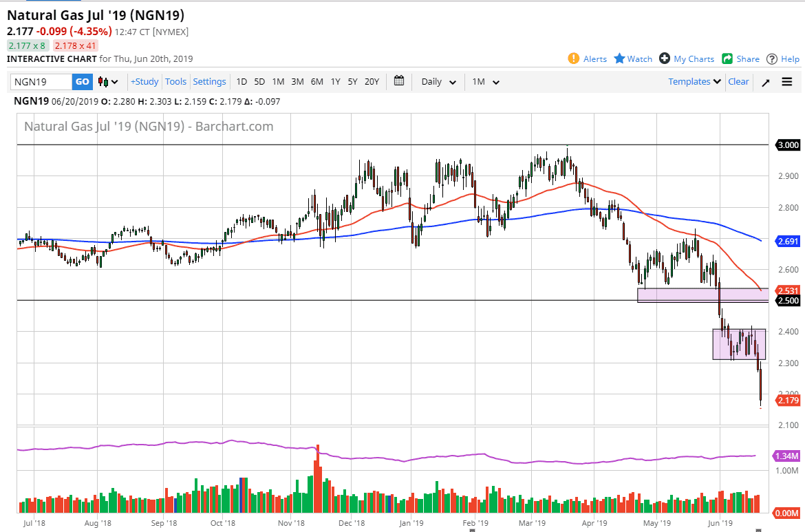
Task: Open the chart Settings link
Action: (x=209, y=82)
